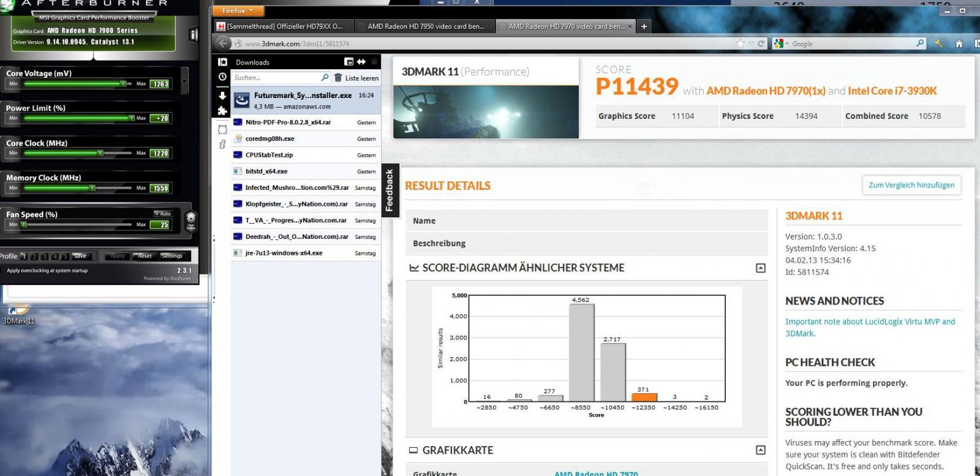Open 3DMark 11 desktop shortcut

pos(18,314)
